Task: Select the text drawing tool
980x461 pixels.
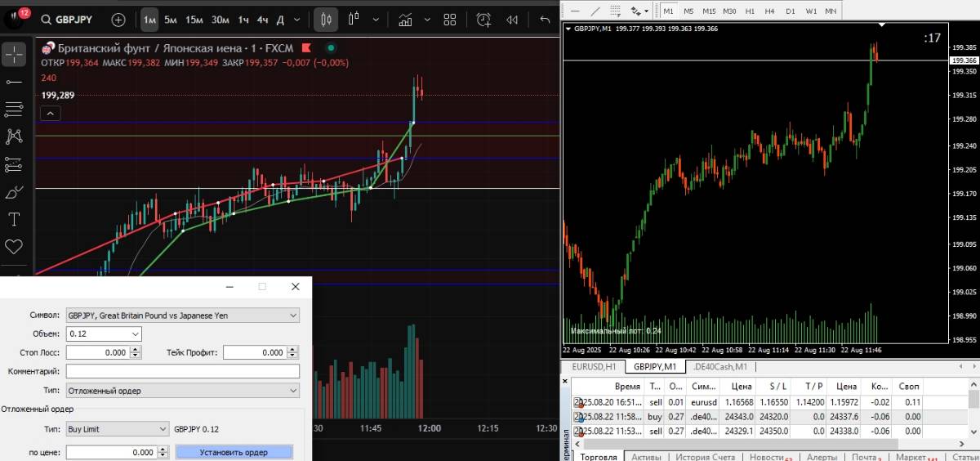Action: tap(14, 219)
